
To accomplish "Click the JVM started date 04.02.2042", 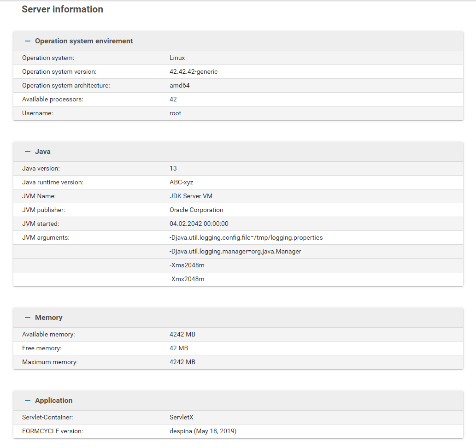I will pos(199,224).
